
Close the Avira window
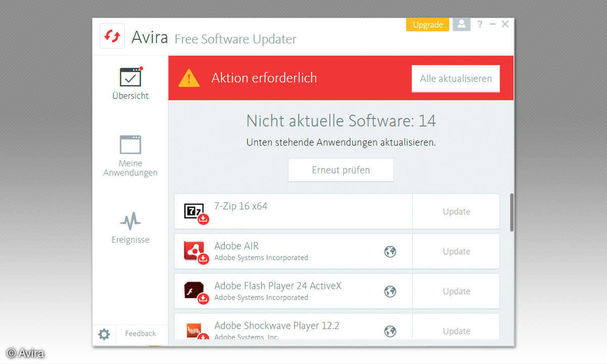pos(505,24)
